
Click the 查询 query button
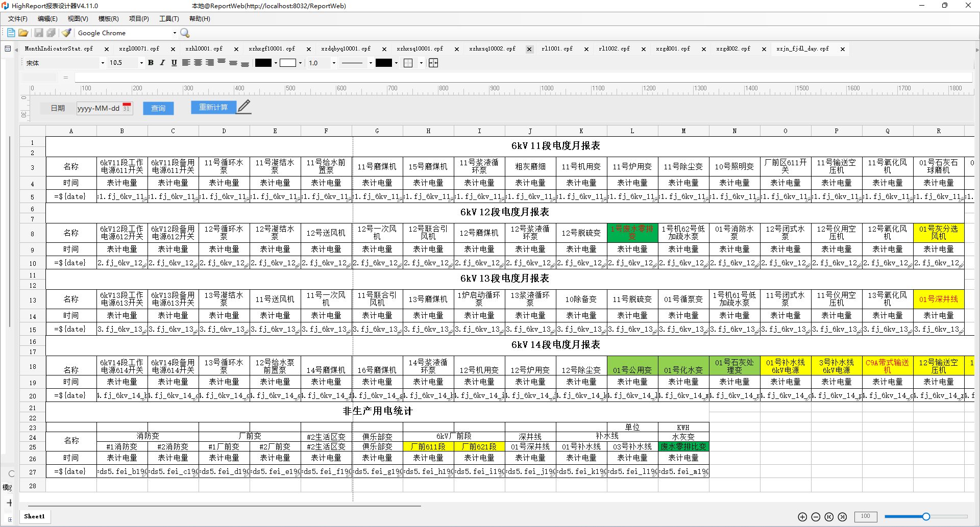click(x=158, y=108)
